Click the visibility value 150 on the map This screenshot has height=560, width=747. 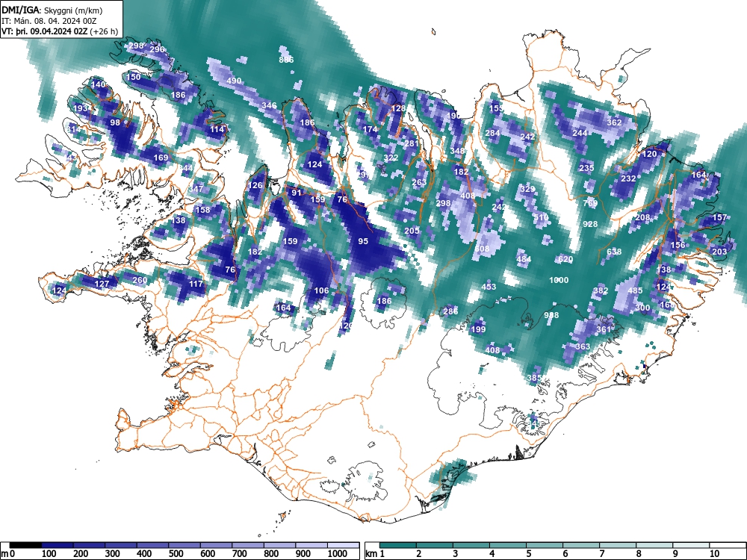point(134,77)
